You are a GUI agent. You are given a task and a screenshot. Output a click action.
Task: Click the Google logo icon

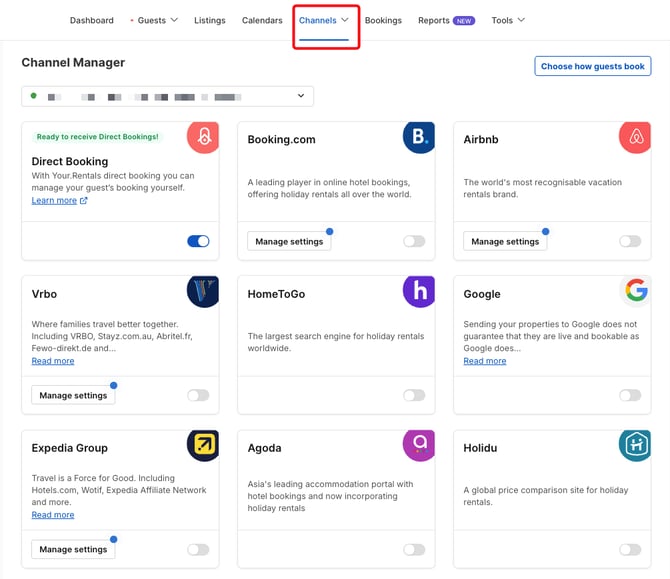tap(635, 291)
